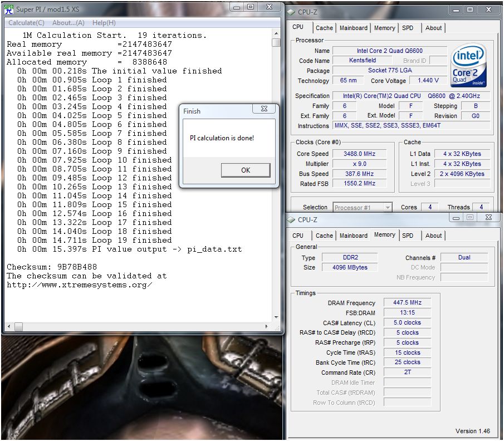Click the http://www.xtremesystems.org/ text
The height and width of the screenshot is (441, 504).
(x=80, y=285)
